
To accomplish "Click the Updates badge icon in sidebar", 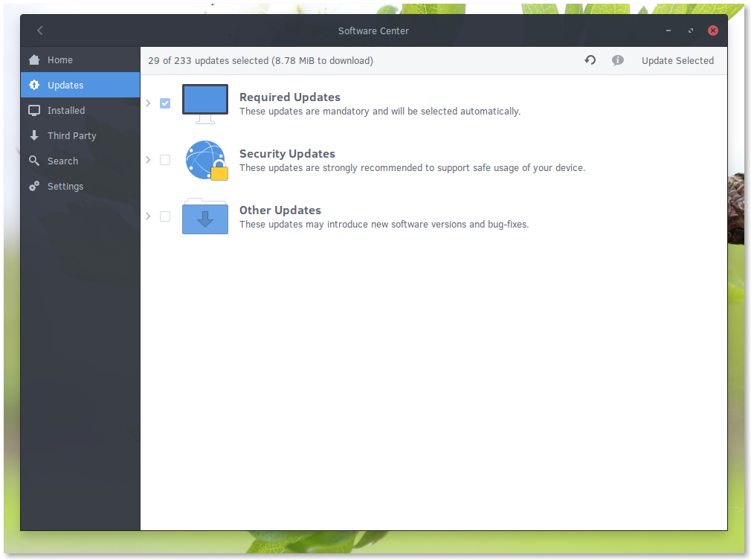I will tap(34, 85).
